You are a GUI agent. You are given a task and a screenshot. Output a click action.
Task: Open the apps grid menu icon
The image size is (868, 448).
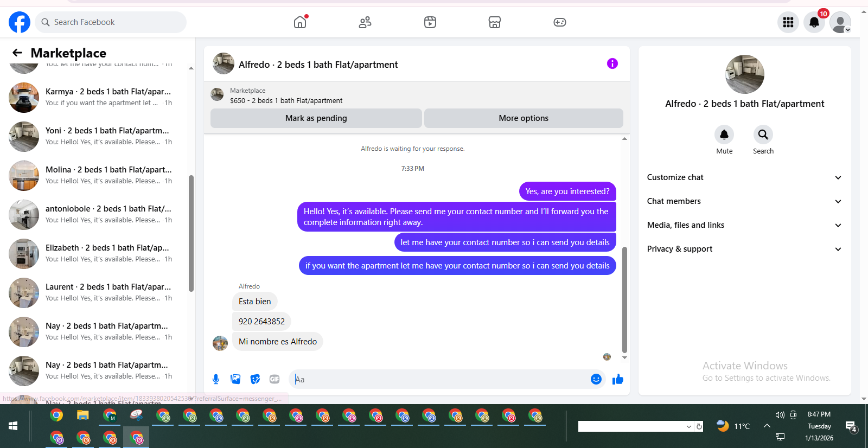(788, 22)
